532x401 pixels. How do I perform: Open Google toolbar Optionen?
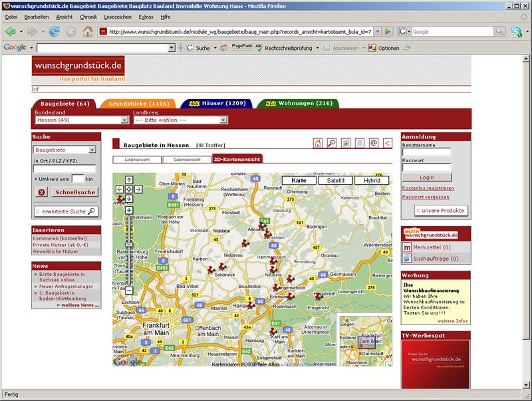point(384,48)
